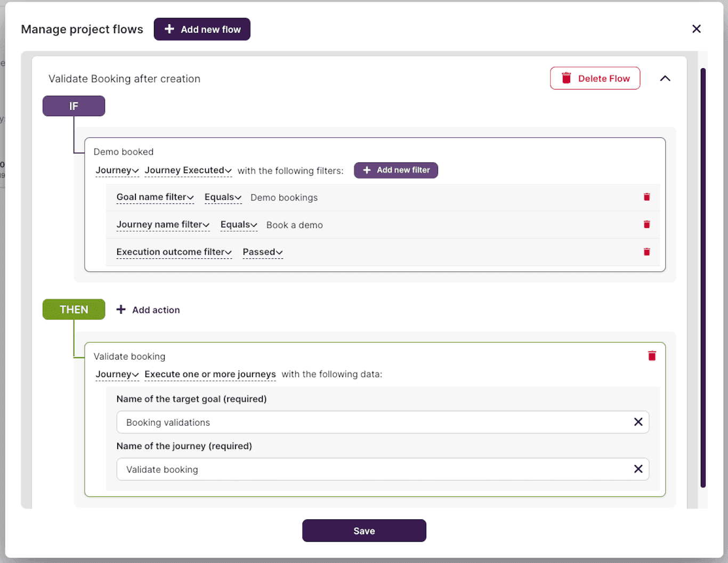Delete the Execution outcome filter
728x563 pixels.
(x=646, y=251)
